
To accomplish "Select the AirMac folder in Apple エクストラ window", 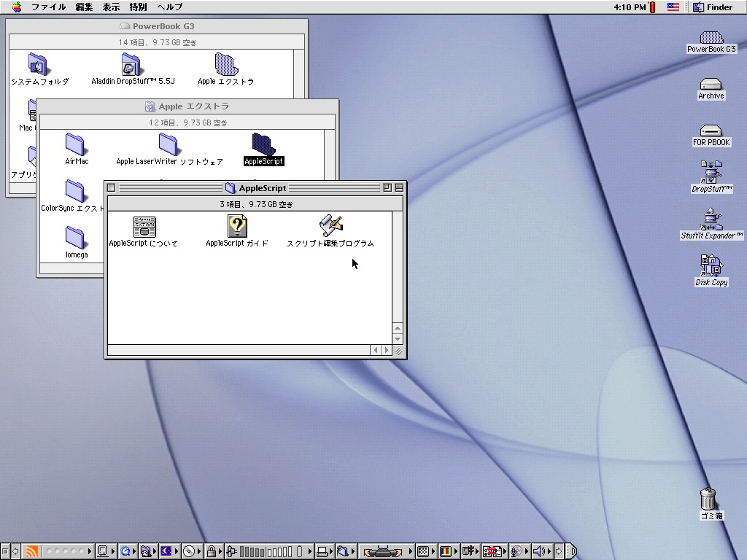I will [75, 144].
